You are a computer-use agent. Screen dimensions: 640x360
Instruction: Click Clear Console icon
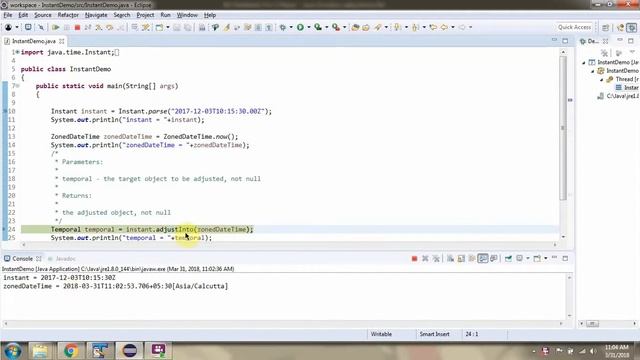click(450, 258)
